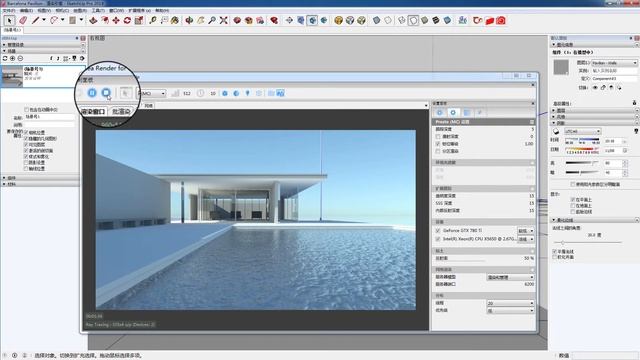This screenshot has height=360, width=640.
Task: Pick the Line pencil tool
Action: tap(36, 20)
